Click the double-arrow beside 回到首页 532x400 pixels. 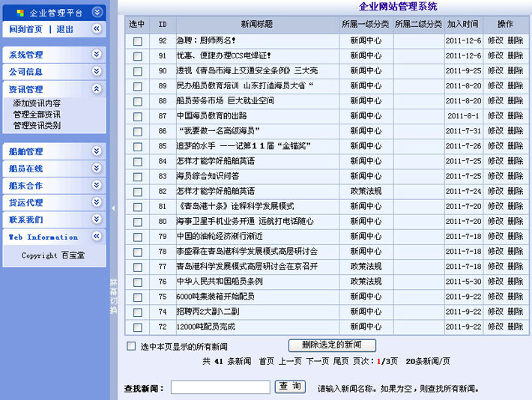(x=97, y=28)
